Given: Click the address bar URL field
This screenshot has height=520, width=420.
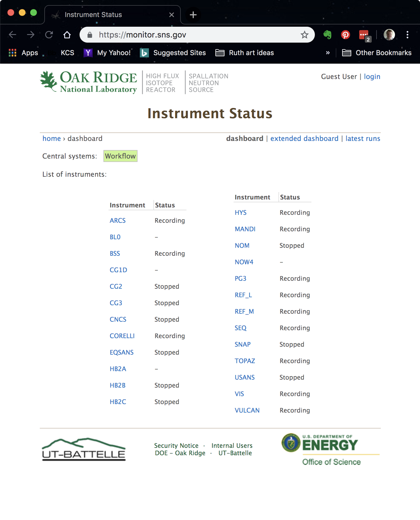Looking at the screenshot, I should (x=196, y=35).
